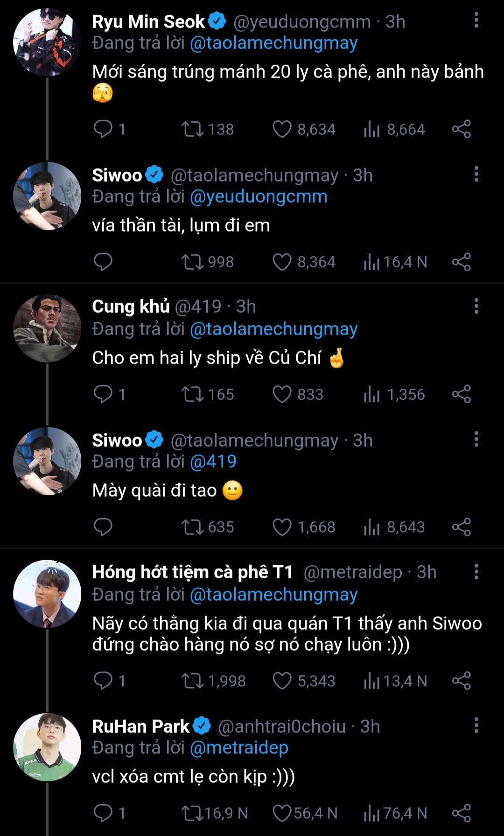Viewport: 504px width, 836px height.
Task: Like Cung khủ's tweet with 833 likes
Action: (282, 394)
